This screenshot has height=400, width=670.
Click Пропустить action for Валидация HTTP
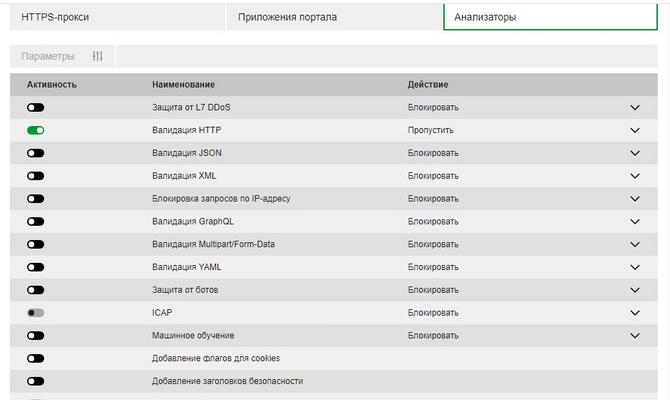(x=431, y=130)
